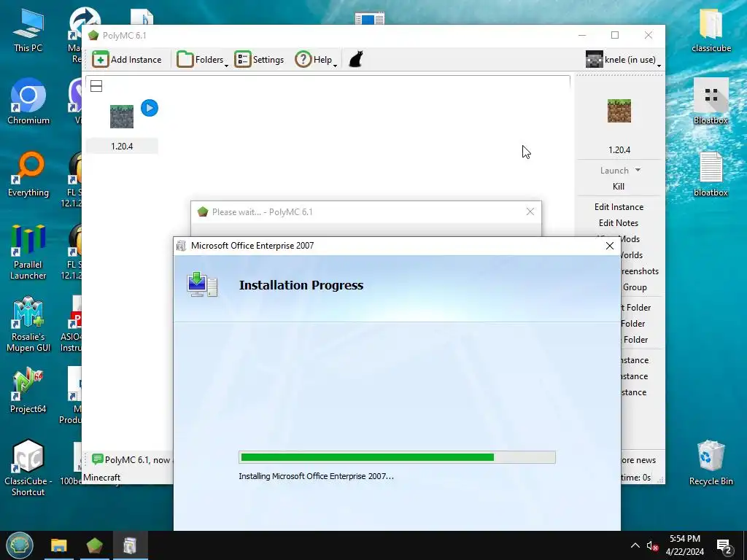Click the Minecraft status bar text

coord(102,477)
